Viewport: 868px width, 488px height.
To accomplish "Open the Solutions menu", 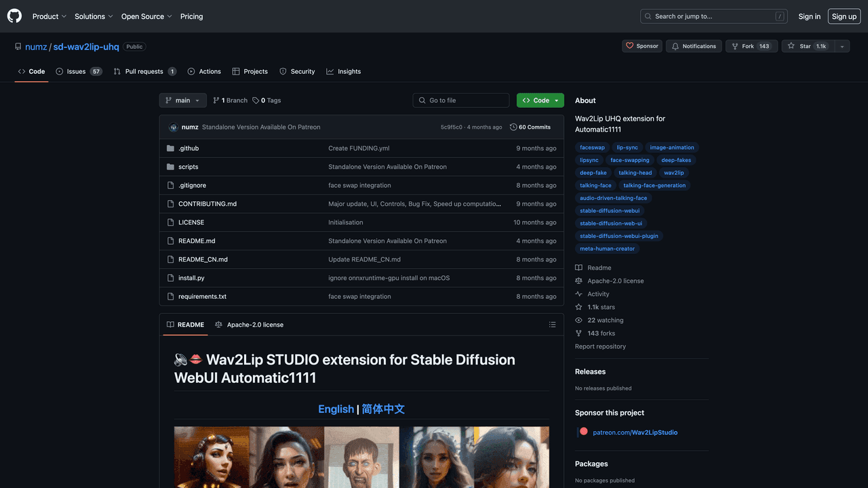I will 94,16.
